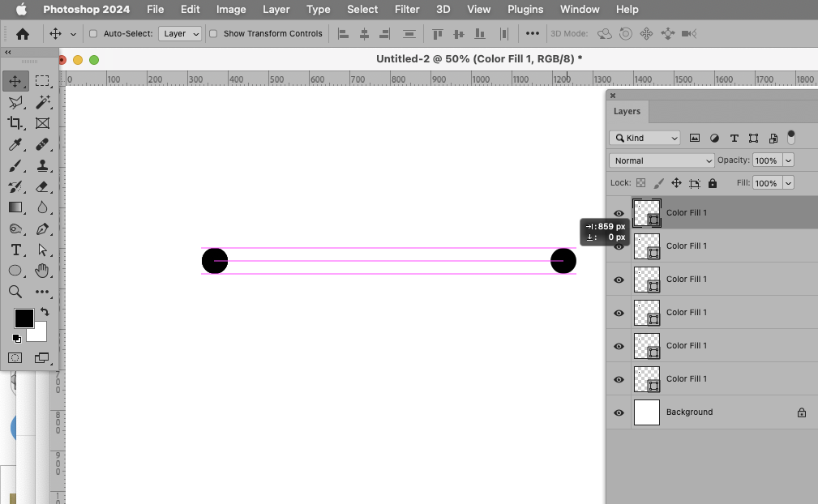This screenshot has height=504, width=818.
Task: Open the Kind filter dropdown
Action: [645, 138]
